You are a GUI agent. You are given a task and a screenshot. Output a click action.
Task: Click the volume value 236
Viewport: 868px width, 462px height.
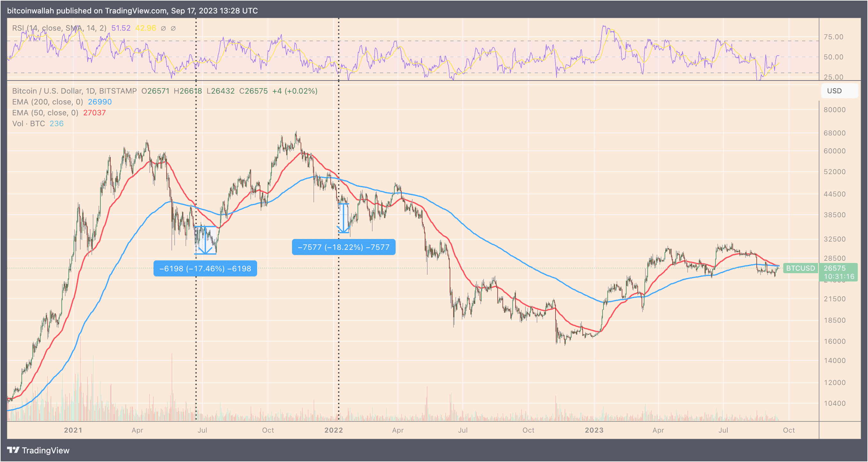(57, 124)
